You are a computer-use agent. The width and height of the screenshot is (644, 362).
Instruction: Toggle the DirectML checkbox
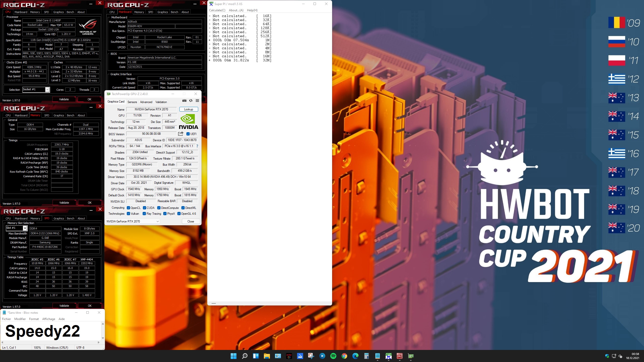point(183,208)
